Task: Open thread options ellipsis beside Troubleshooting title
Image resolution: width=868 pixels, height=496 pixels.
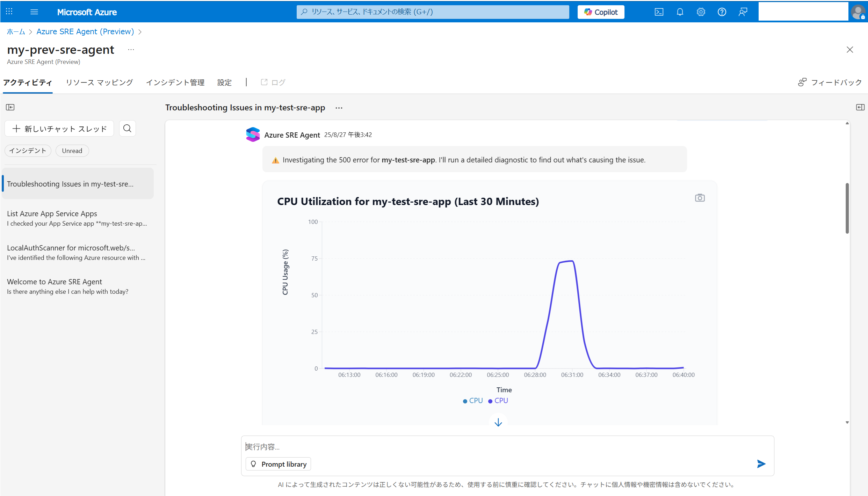Action: point(339,108)
